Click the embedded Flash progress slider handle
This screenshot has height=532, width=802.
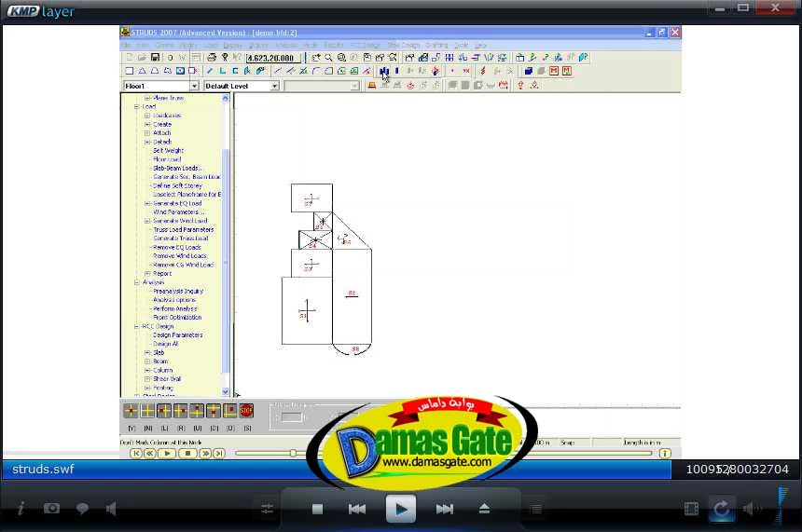[x=293, y=454]
